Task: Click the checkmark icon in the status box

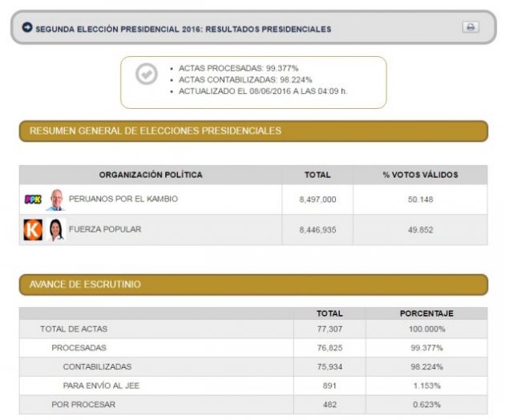Action: 147,75
